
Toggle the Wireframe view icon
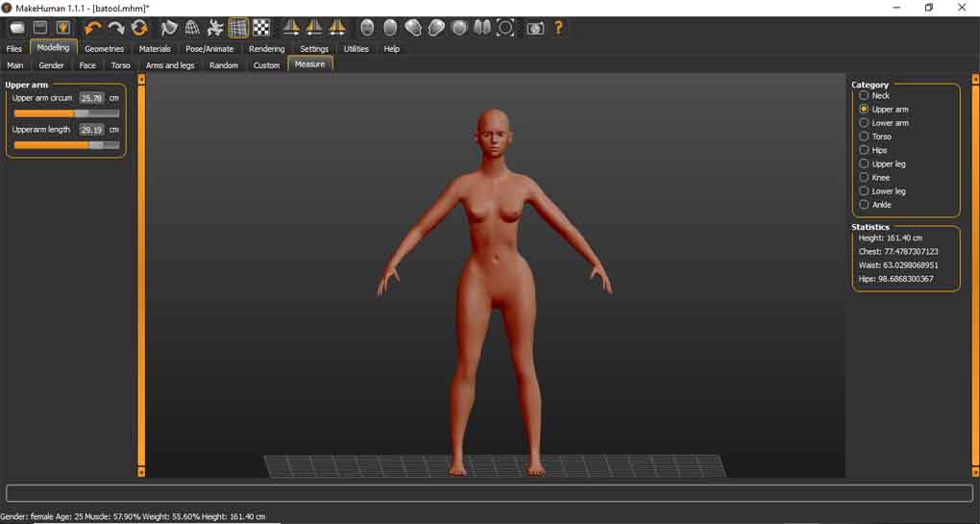tap(192, 28)
